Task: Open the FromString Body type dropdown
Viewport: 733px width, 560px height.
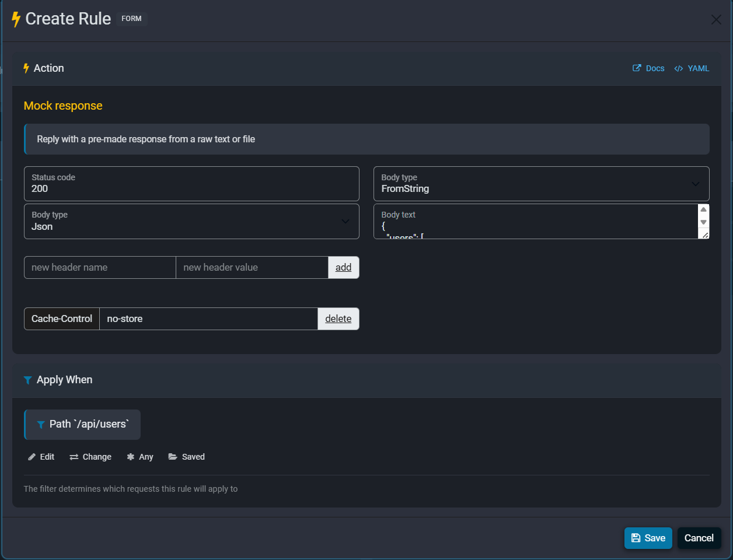Action: click(x=541, y=184)
